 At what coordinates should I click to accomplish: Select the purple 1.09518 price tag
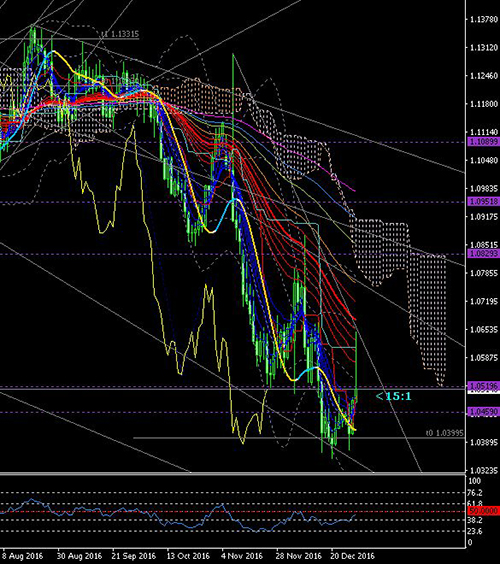pos(483,202)
